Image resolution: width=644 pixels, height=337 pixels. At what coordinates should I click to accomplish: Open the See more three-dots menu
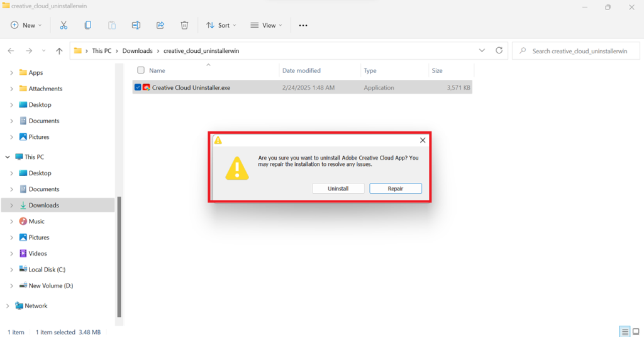click(303, 25)
